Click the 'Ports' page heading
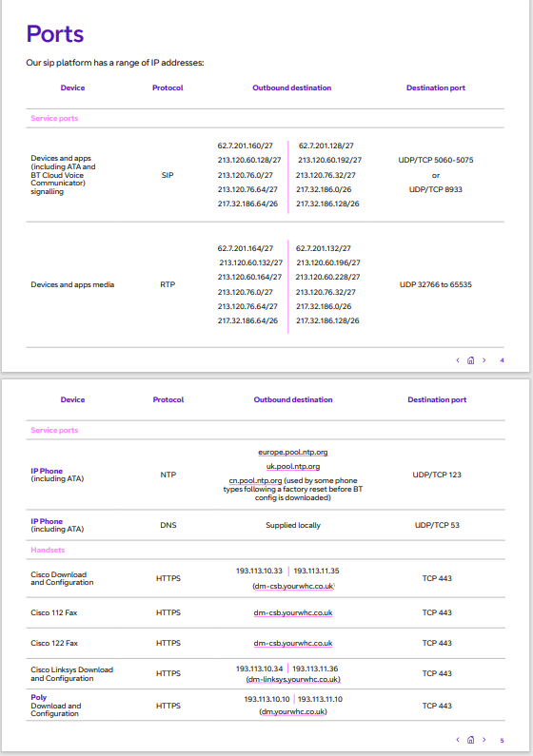Viewport: 533px width, 756px height. point(55,34)
